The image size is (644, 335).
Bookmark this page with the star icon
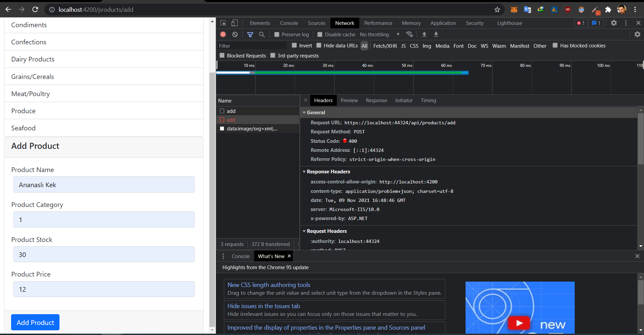click(x=497, y=10)
